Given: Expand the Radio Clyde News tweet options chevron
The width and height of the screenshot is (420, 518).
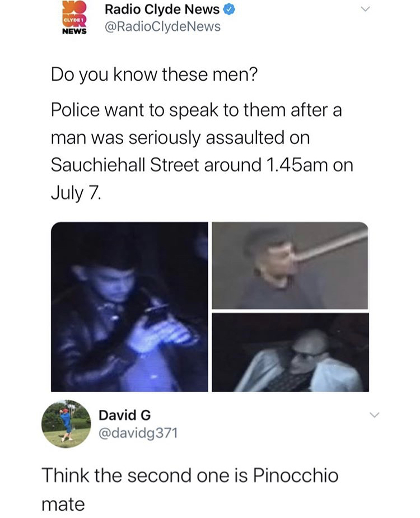Looking at the screenshot, I should pyautogui.click(x=365, y=10).
